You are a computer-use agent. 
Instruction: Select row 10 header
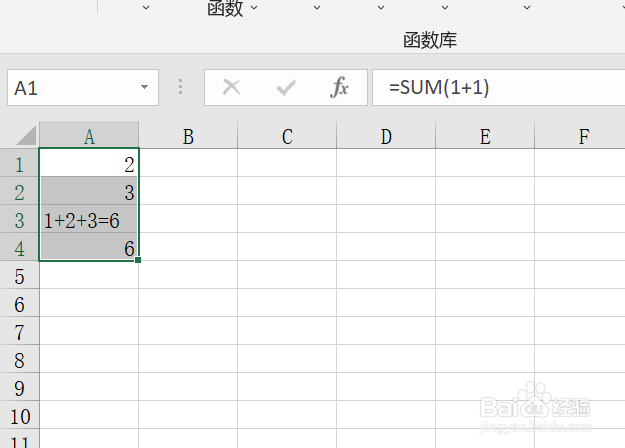[20, 416]
